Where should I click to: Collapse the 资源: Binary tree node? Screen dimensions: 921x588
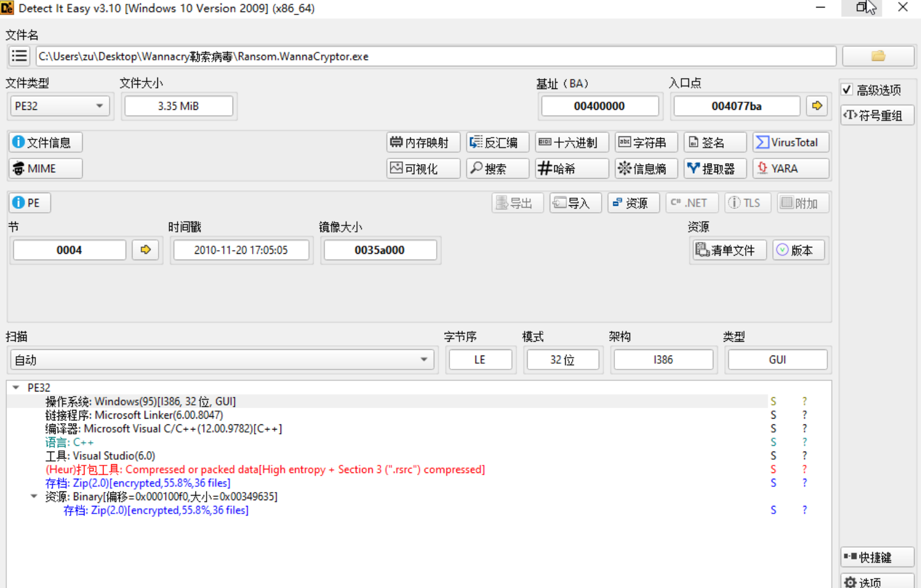34,496
